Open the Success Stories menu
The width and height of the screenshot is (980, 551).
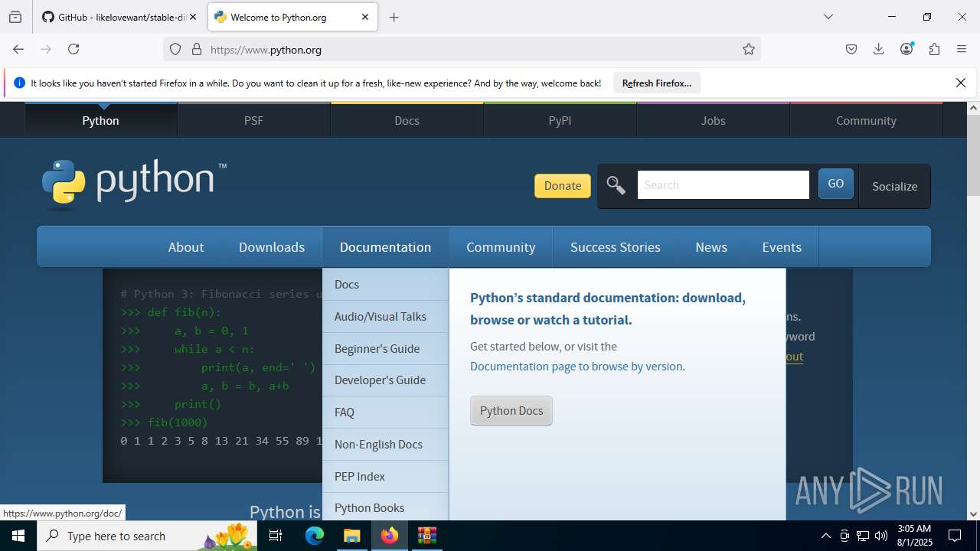(x=616, y=247)
